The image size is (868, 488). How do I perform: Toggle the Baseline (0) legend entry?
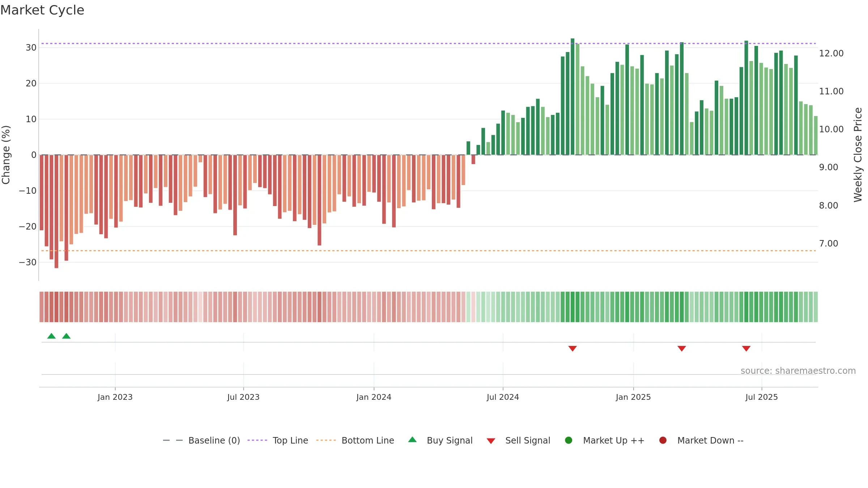point(201,440)
